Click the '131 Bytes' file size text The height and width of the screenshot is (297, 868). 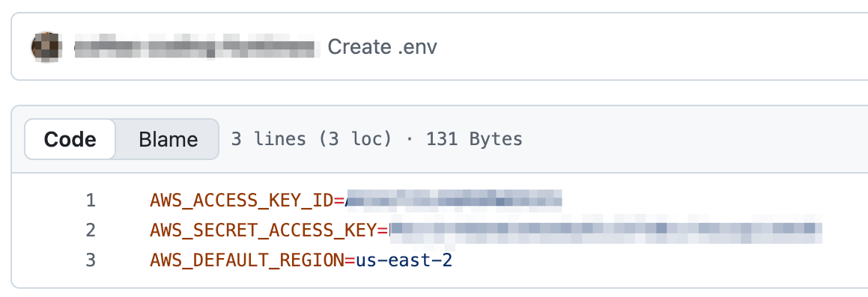click(474, 139)
